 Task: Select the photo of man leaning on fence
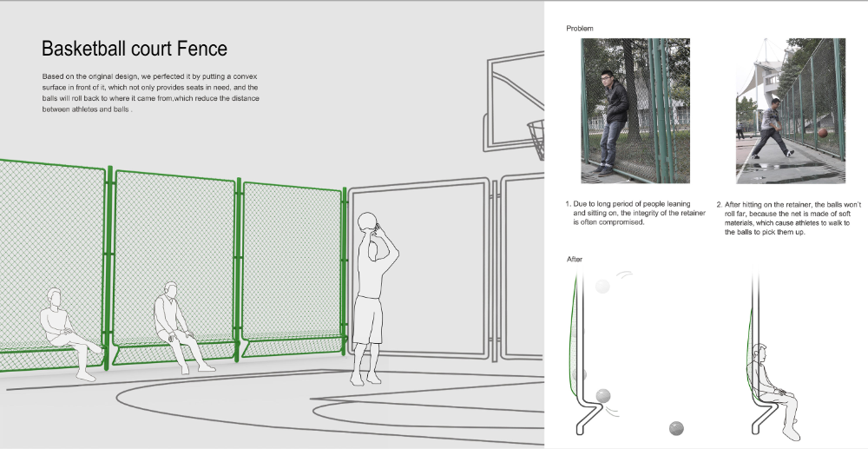(635, 110)
